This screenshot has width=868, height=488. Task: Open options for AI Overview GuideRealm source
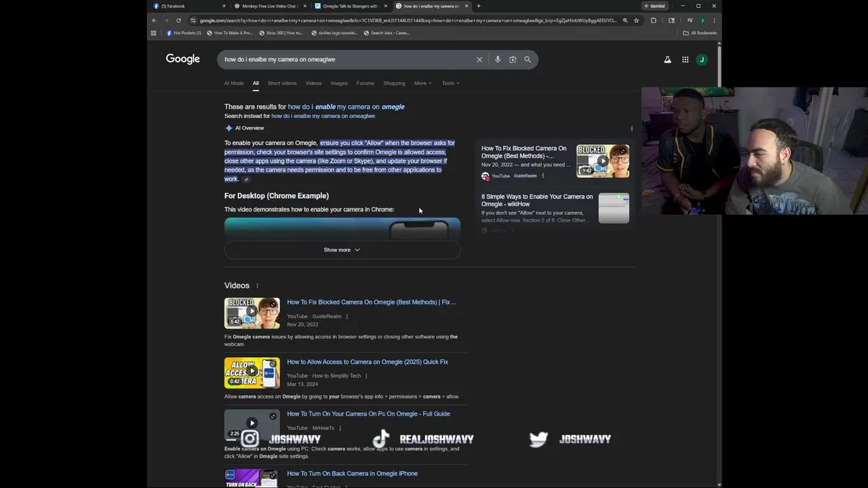coord(542,176)
